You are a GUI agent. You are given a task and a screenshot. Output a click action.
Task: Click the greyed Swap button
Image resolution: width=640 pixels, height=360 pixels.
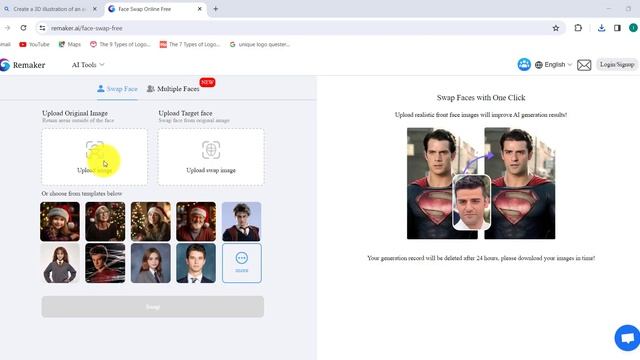click(x=153, y=307)
